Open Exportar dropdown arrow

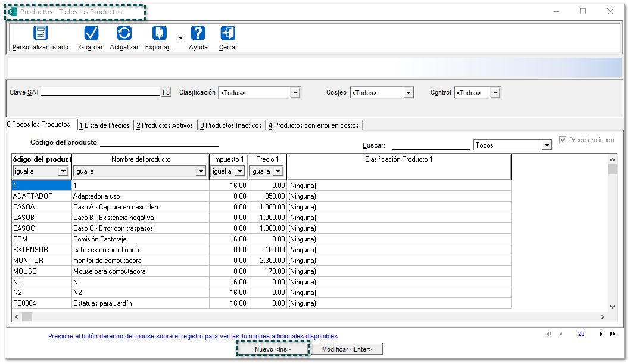tap(180, 37)
